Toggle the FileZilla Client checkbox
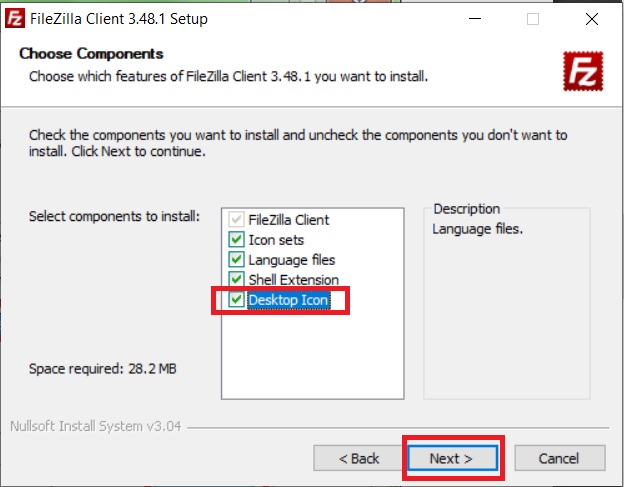624x487 pixels. coord(236,219)
